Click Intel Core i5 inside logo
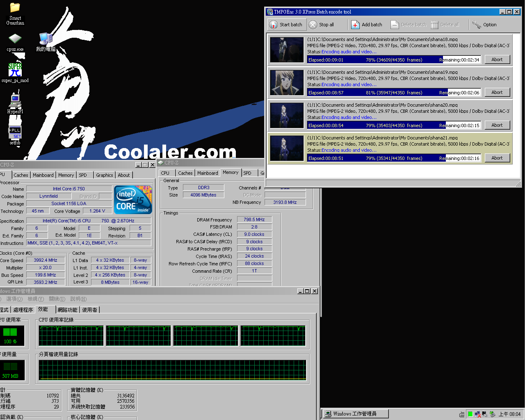The height and width of the screenshot is (420, 525). (133, 200)
